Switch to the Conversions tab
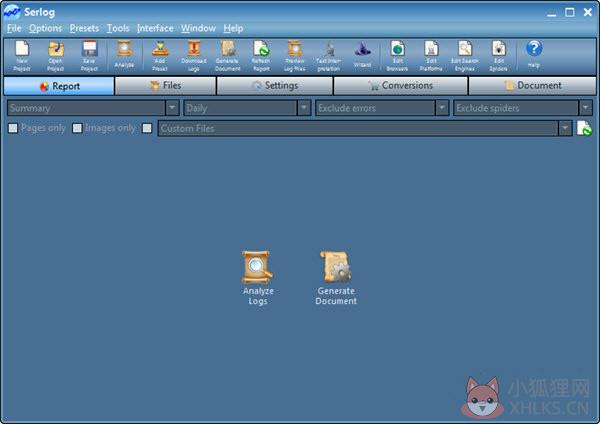Viewport: 600px width, 424px height. tap(401, 86)
